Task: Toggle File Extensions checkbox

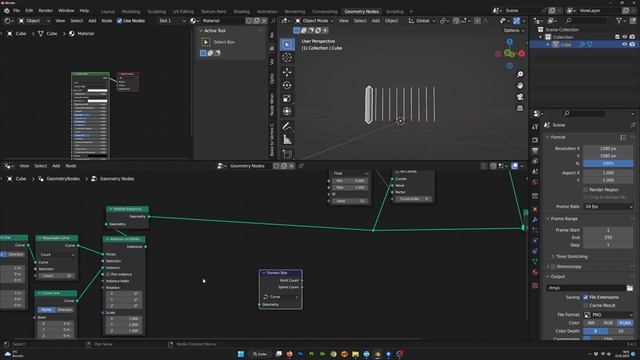Action: (x=586, y=297)
